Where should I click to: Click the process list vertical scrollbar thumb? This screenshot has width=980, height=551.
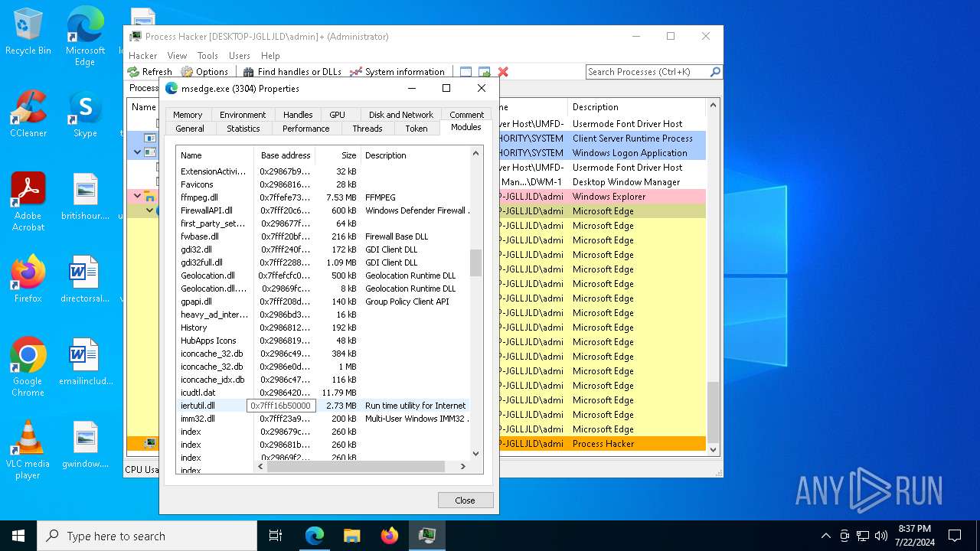point(713,412)
